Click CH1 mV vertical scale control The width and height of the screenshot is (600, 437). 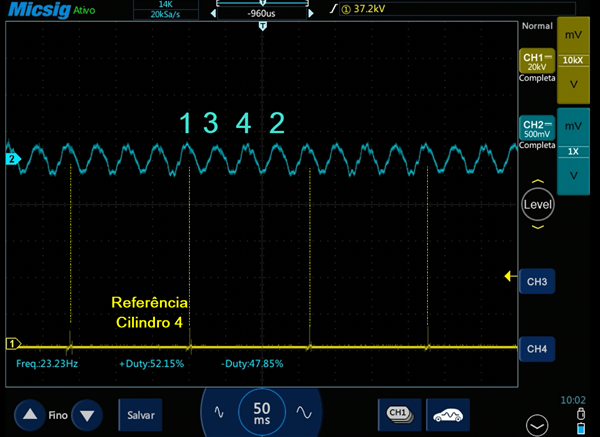[573, 37]
